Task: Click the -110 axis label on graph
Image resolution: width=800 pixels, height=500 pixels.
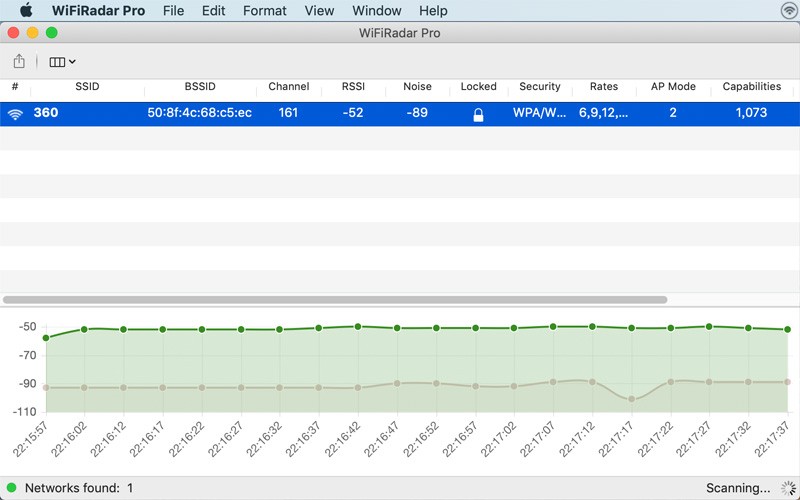Action: [x=25, y=412]
